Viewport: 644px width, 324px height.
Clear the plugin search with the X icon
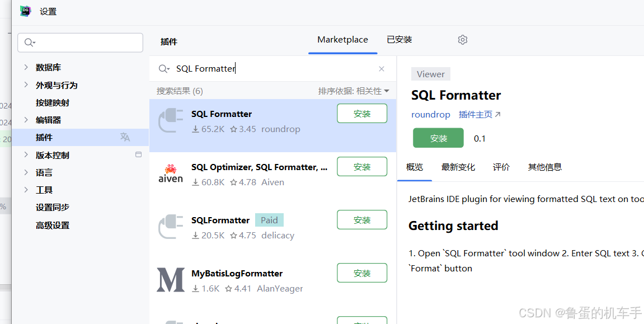coord(382,69)
